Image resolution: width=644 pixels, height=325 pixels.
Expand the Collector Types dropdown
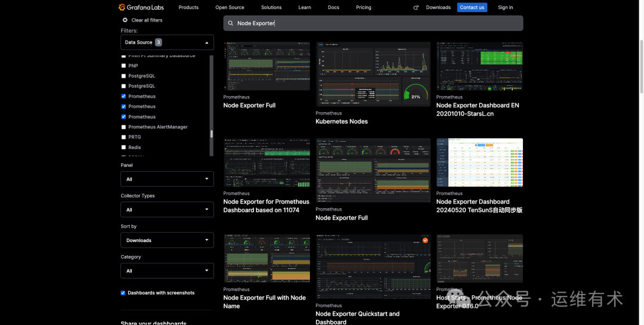pyautogui.click(x=167, y=209)
